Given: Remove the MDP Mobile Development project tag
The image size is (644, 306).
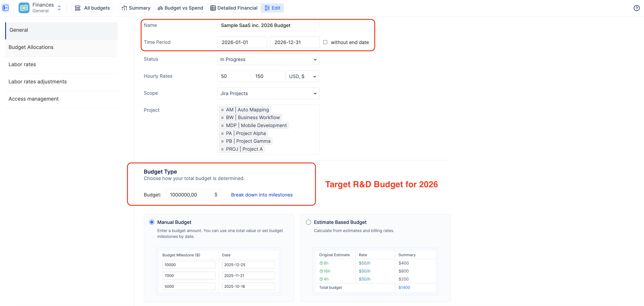Looking at the screenshot, I should click(222, 126).
